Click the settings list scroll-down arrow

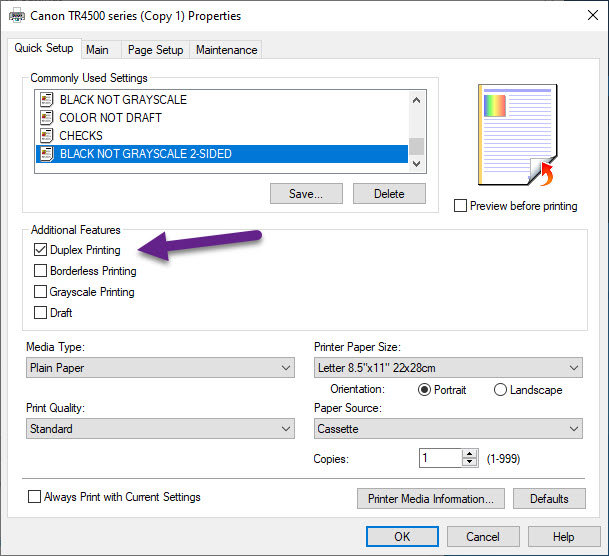click(x=416, y=163)
